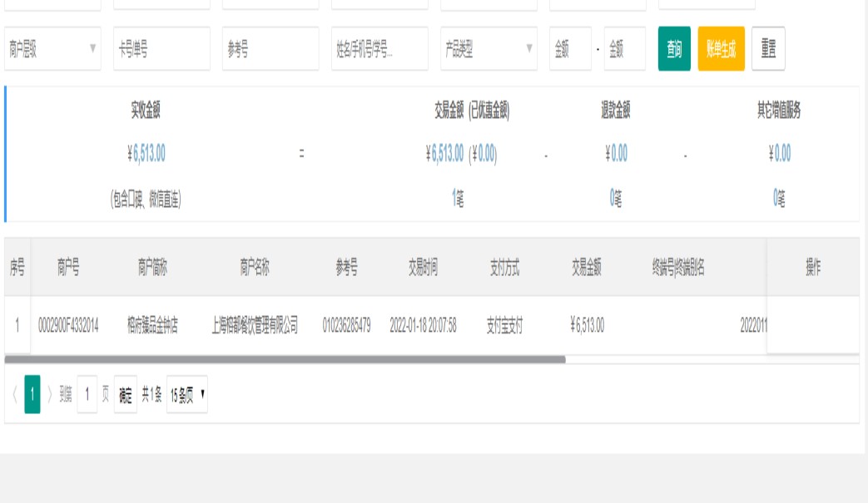Click the green 查询 search button
868x503 pixels.
(x=674, y=49)
